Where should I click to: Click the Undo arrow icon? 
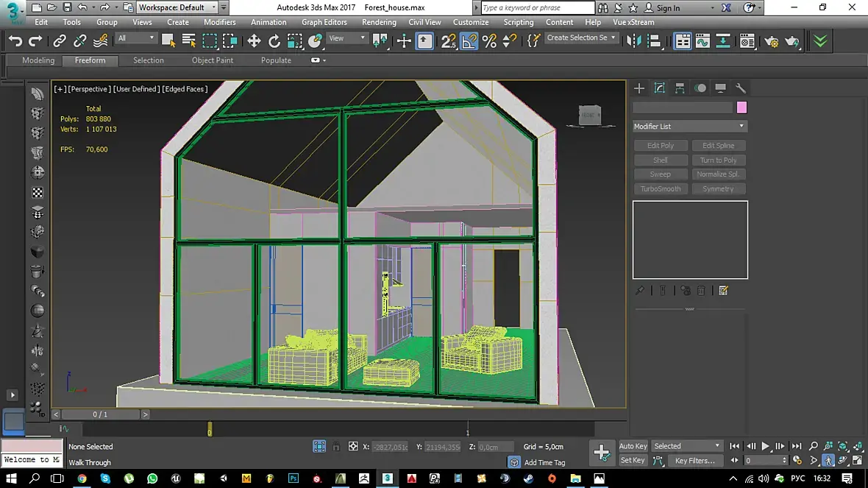(15, 41)
